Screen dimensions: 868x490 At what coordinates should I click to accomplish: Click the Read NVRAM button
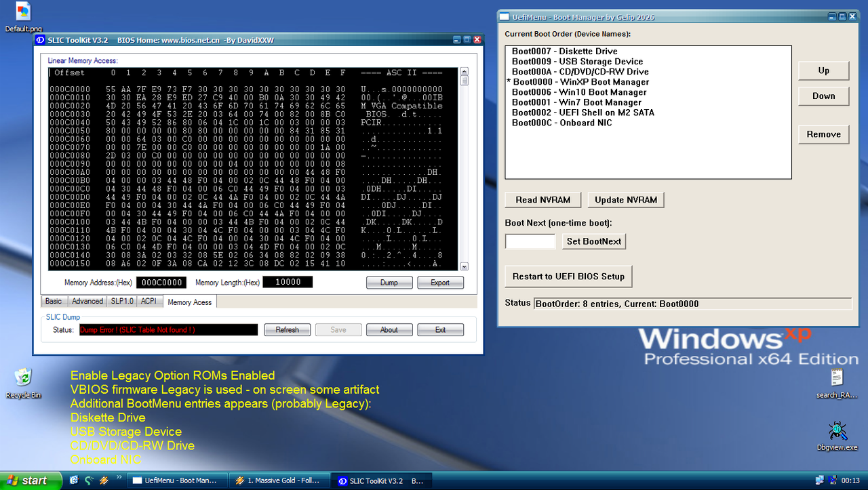pos(543,200)
